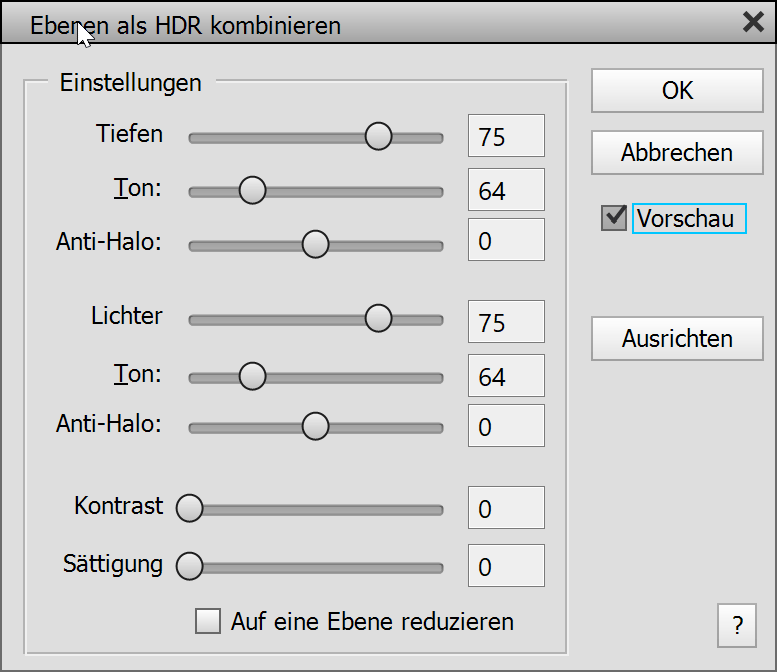Click the Lichter value input field
This screenshot has height=672, width=777.
click(x=506, y=322)
